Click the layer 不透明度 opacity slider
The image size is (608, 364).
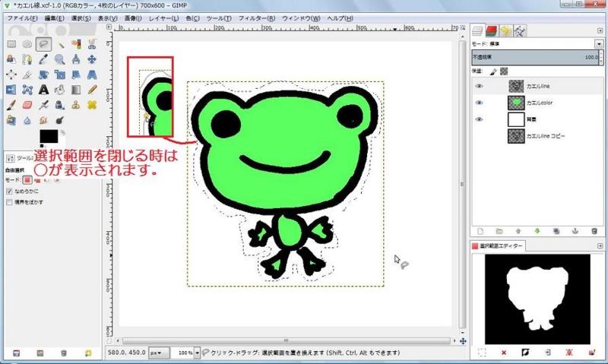click(535, 57)
